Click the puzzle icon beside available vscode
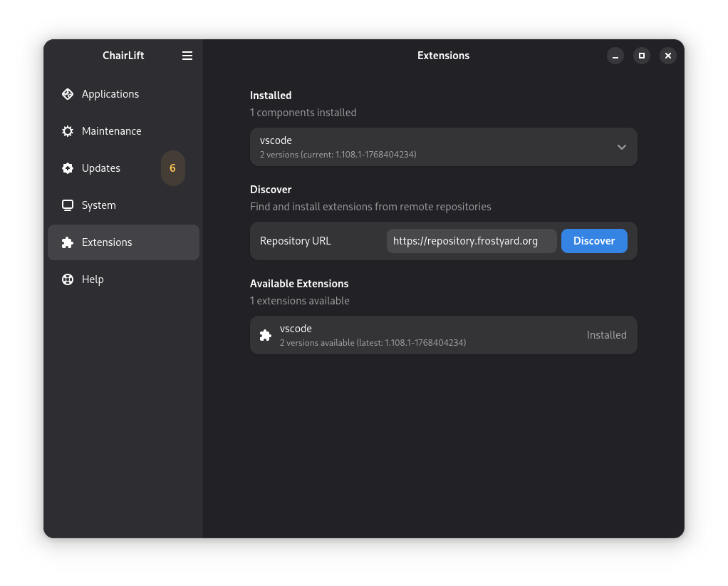 (265, 335)
